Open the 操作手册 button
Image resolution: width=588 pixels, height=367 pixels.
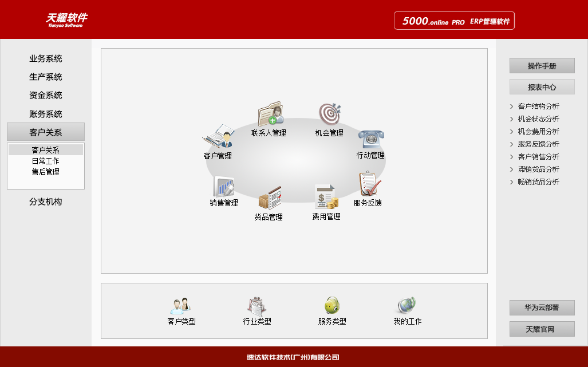click(x=542, y=66)
